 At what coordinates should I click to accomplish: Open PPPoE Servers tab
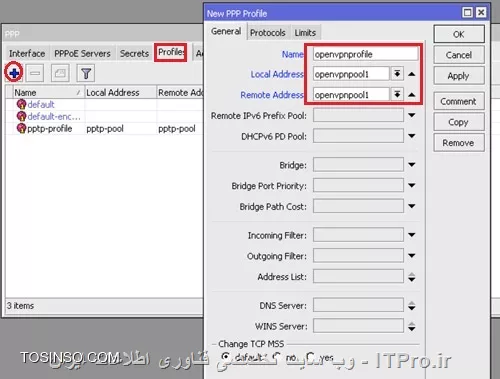[x=82, y=53]
